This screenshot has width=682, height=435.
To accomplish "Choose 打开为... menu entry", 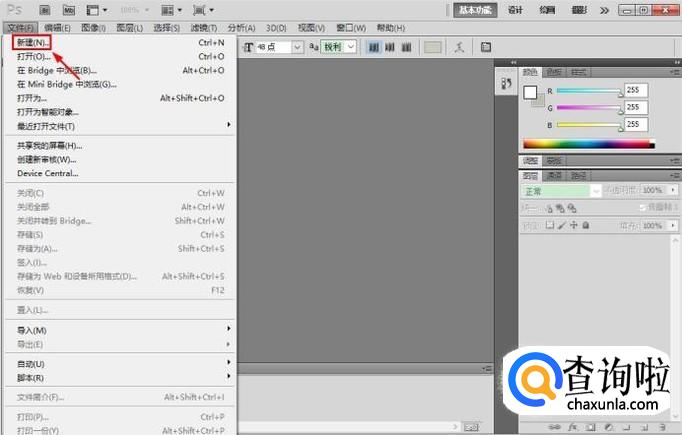I will pos(120,98).
